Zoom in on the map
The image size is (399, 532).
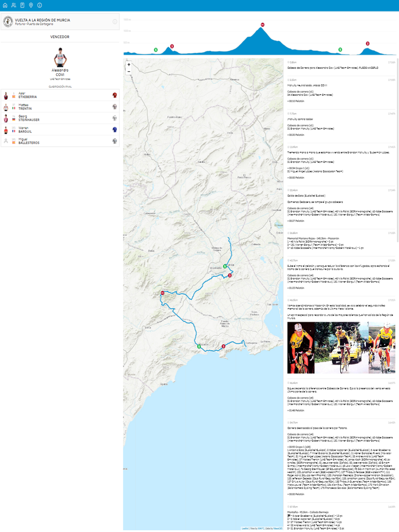tap(128, 65)
